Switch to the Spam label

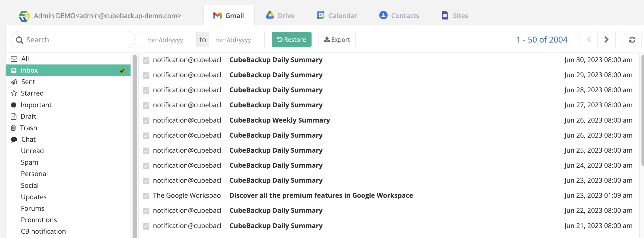[30, 162]
